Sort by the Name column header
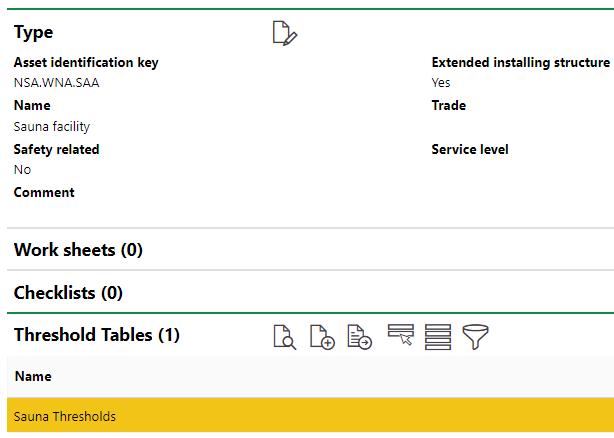Image resolution: width=614 pixels, height=438 pixels. (x=32, y=377)
